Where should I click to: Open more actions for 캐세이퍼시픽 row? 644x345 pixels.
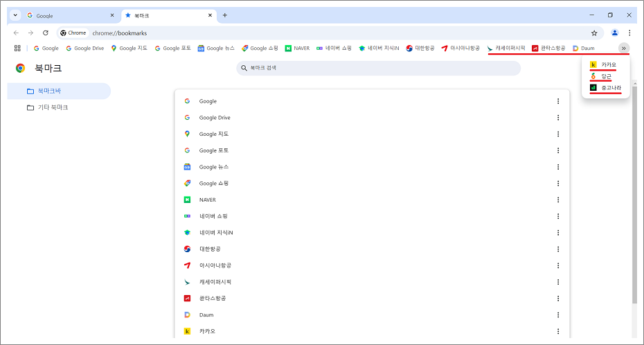[x=557, y=282]
